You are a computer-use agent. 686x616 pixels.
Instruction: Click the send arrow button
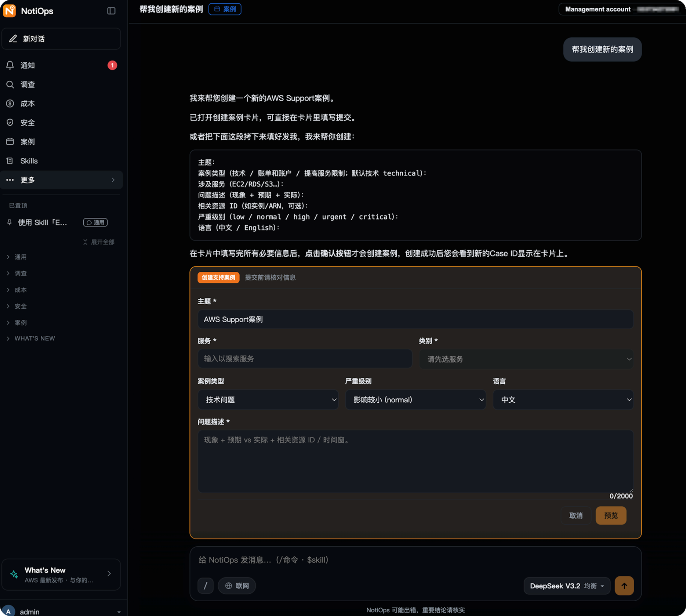click(624, 586)
